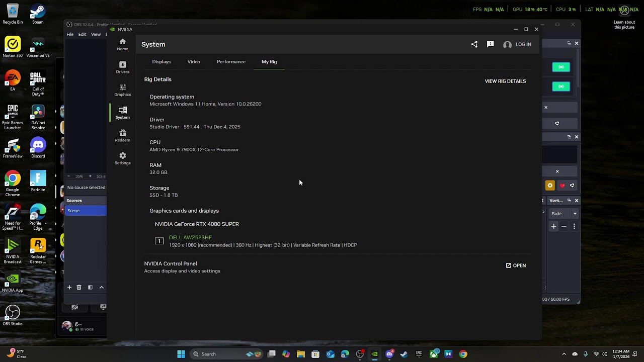Open Epic Games Launcher desktop icon
The image size is (644, 362).
(13, 117)
